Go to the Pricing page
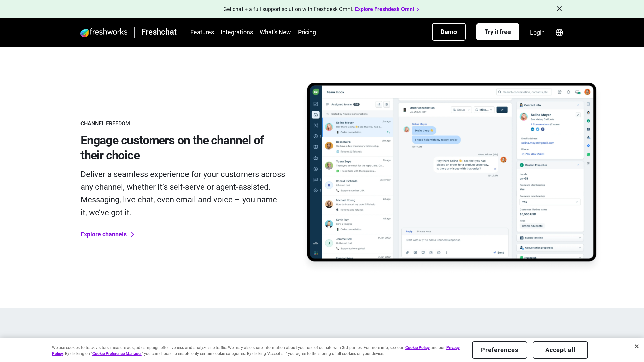The height and width of the screenshot is (362, 644). (307, 32)
